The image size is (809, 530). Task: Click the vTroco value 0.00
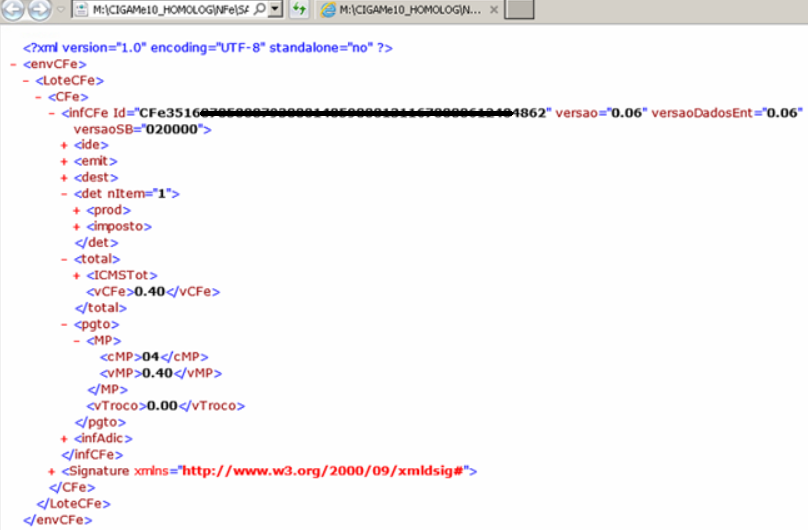pos(163,406)
